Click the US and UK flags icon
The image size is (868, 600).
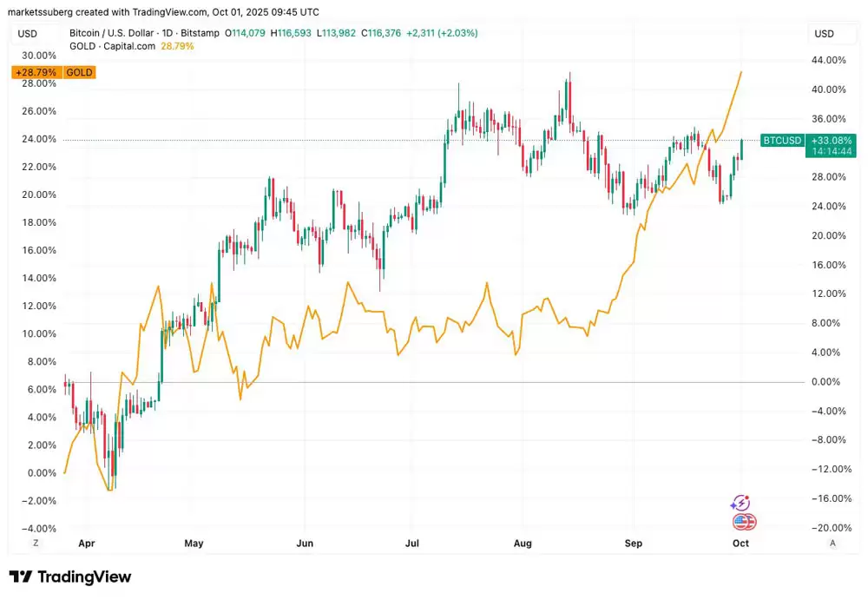coord(743,522)
